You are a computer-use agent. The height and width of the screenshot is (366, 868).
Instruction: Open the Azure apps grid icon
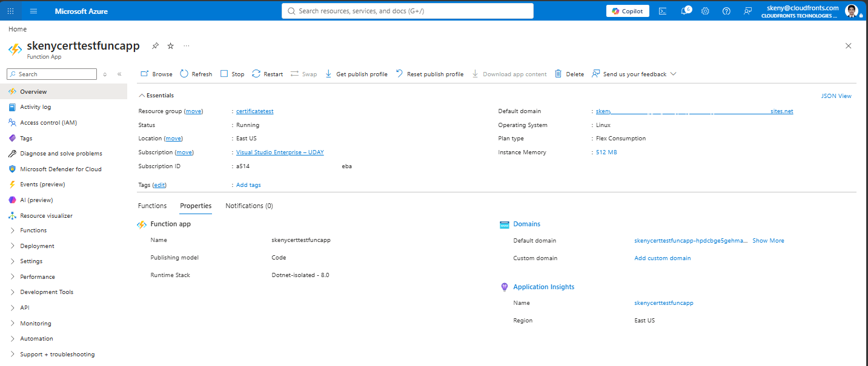(10, 11)
